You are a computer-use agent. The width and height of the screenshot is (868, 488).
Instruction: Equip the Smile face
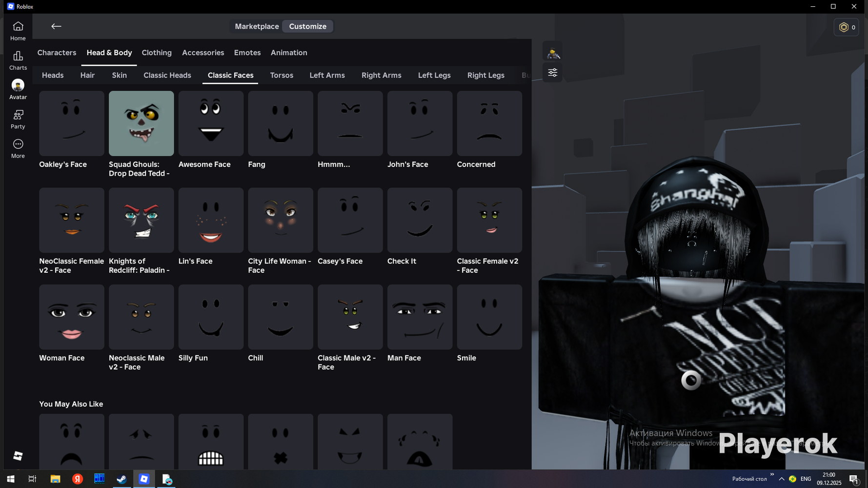[x=489, y=317]
